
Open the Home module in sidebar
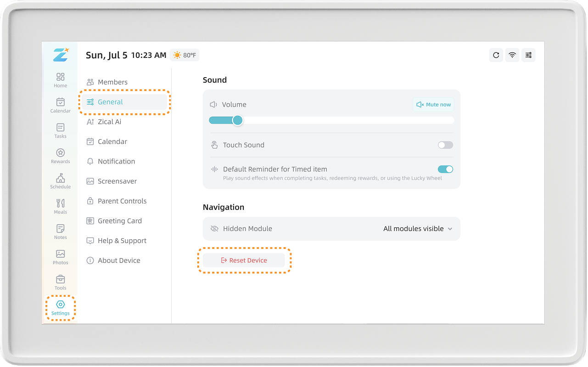pos(60,80)
